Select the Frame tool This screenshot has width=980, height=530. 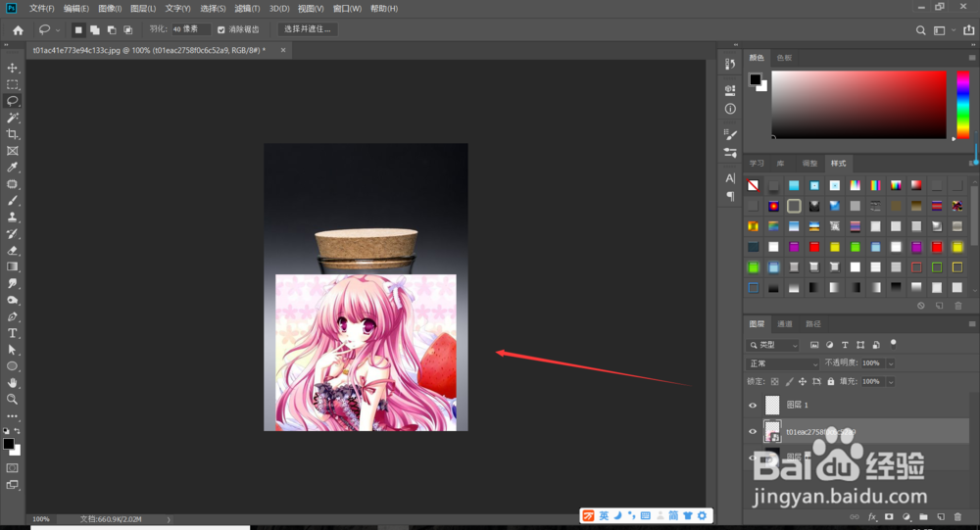pyautogui.click(x=12, y=151)
